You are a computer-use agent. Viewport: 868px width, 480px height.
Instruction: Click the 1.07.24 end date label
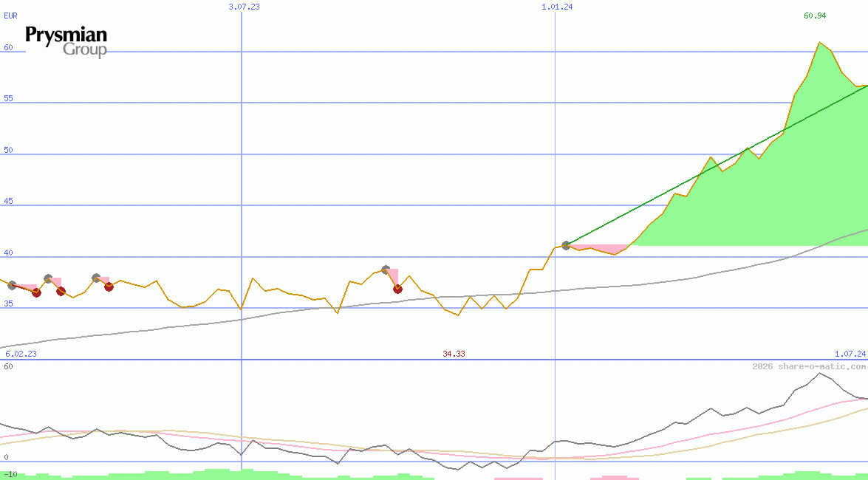click(850, 354)
